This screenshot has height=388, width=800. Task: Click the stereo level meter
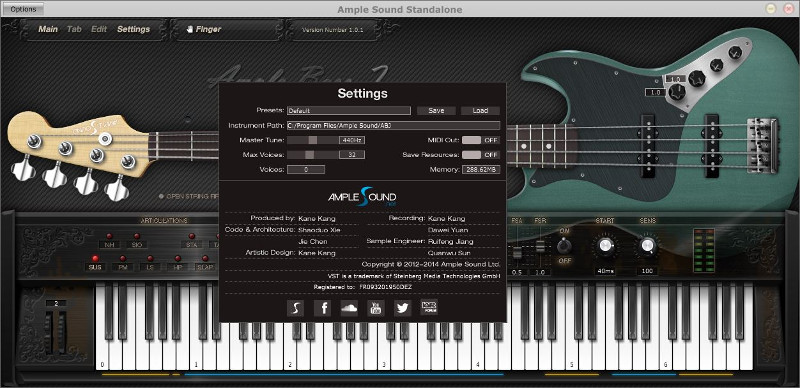pyautogui.click(x=704, y=250)
